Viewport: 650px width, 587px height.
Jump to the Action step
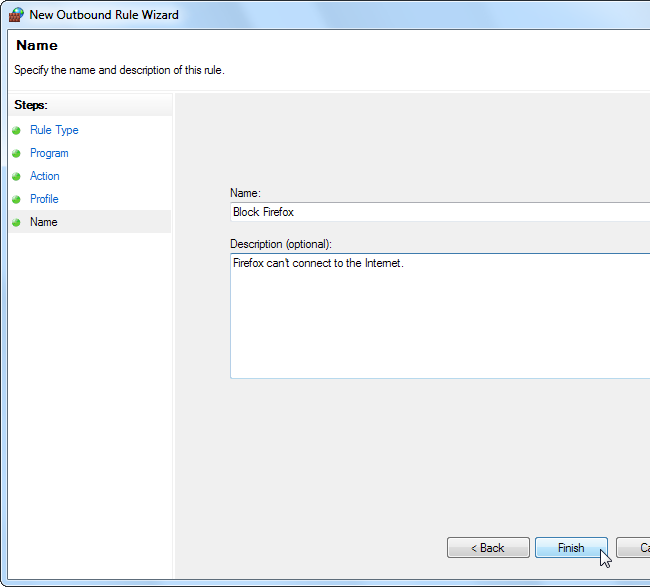[x=45, y=176]
